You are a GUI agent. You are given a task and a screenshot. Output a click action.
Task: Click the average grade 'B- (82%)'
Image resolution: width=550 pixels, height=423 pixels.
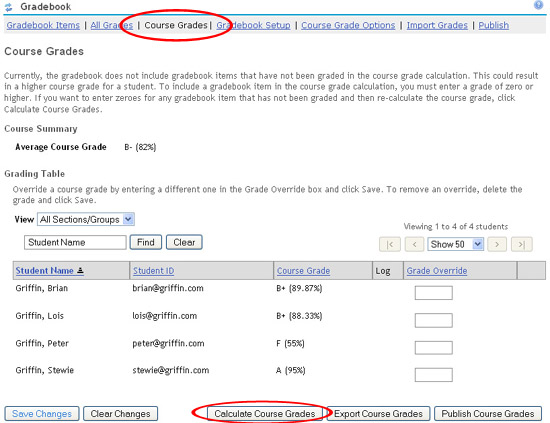(x=140, y=147)
